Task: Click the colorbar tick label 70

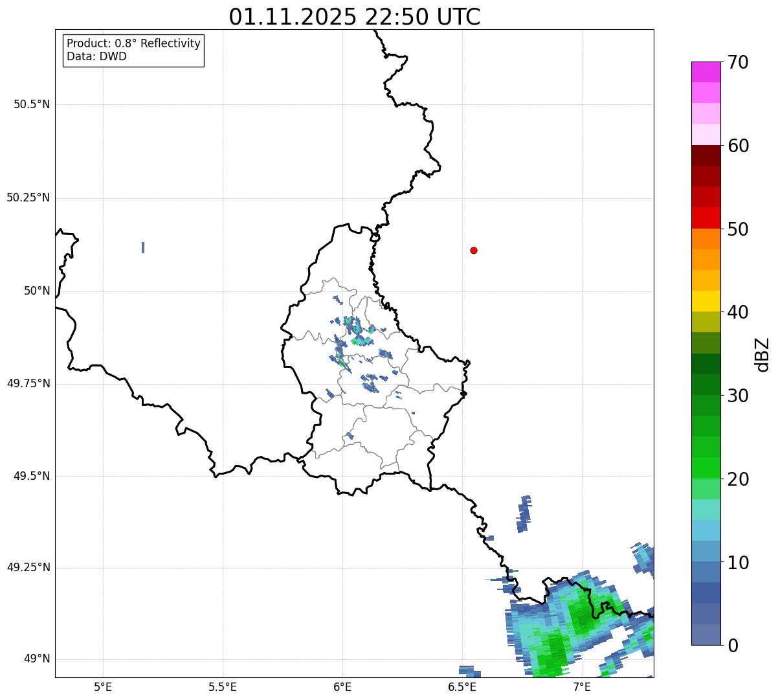Action: click(x=738, y=62)
